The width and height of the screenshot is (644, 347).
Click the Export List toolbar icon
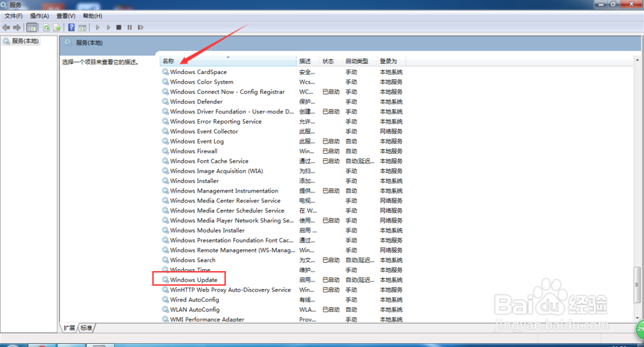click(x=57, y=28)
